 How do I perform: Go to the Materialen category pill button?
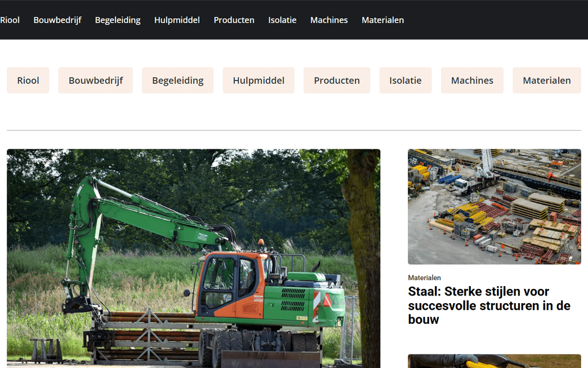click(547, 80)
